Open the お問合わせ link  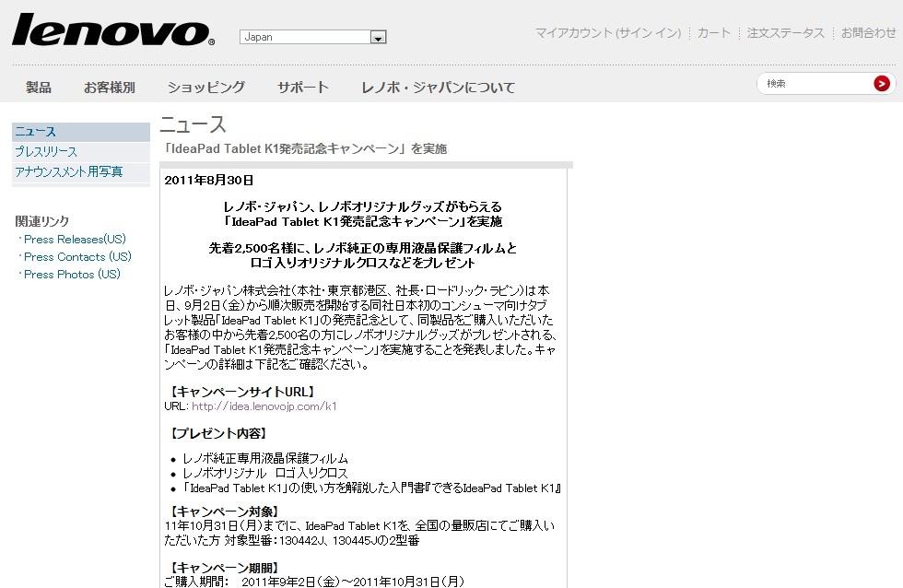(x=868, y=33)
